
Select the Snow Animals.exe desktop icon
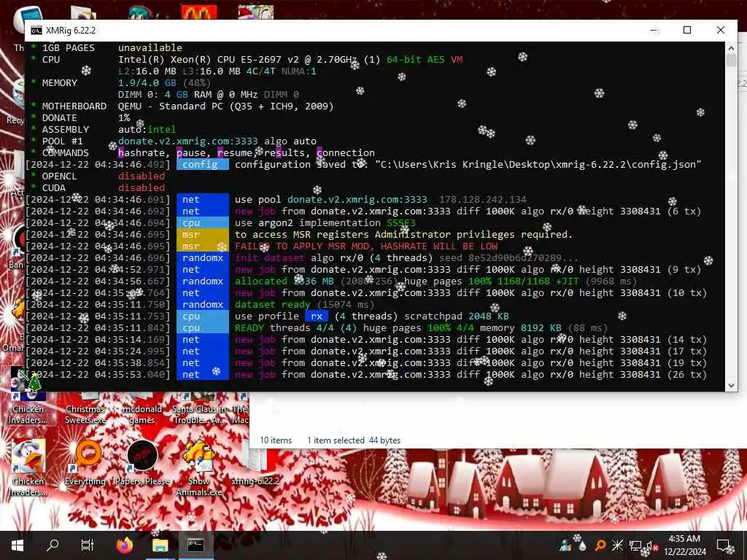pos(199,467)
